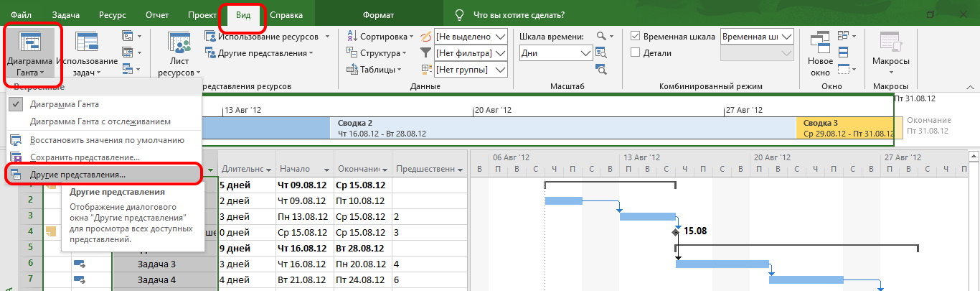The width and height of the screenshot is (980, 291).
Task: Select the checked Диаграмма Ганта menu entry
Action: pyautogui.click(x=65, y=104)
